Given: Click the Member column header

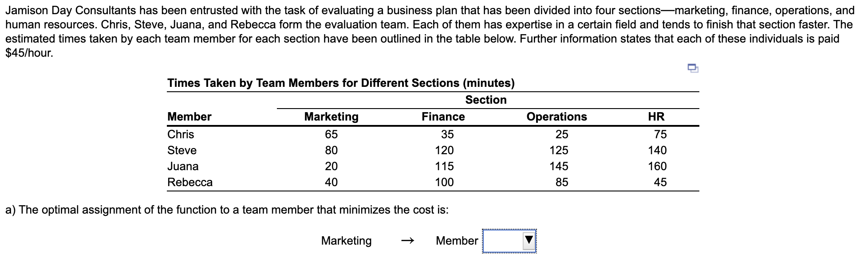Looking at the screenshot, I should click(189, 117).
